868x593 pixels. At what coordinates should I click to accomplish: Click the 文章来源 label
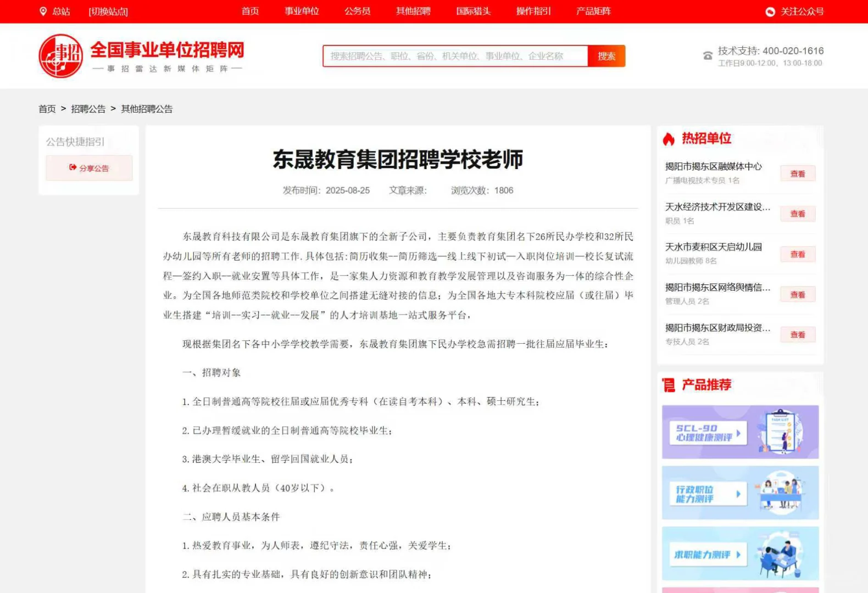408,191
